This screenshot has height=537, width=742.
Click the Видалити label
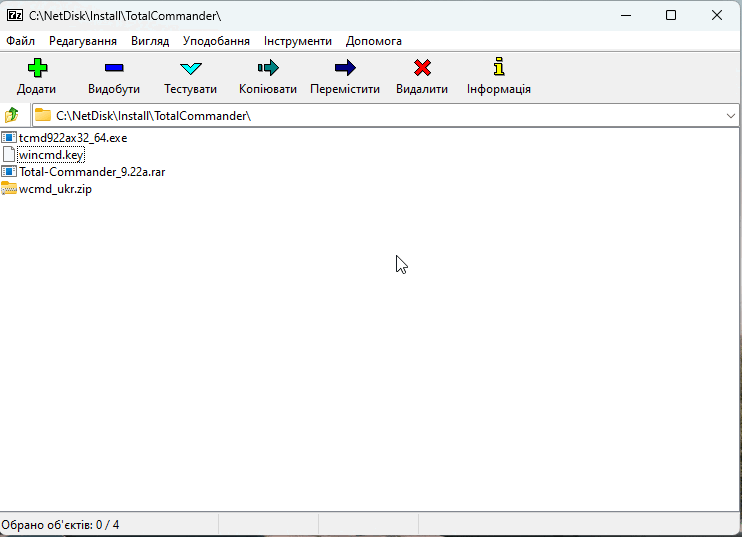(422, 89)
